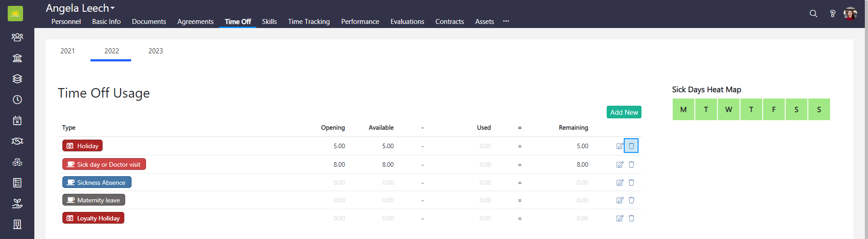The width and height of the screenshot is (868, 239).
Task: Go to the Documents tab
Action: click(x=149, y=22)
